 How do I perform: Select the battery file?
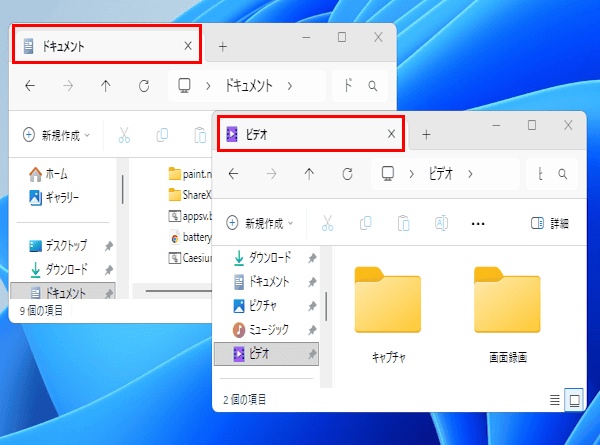[x=190, y=237]
